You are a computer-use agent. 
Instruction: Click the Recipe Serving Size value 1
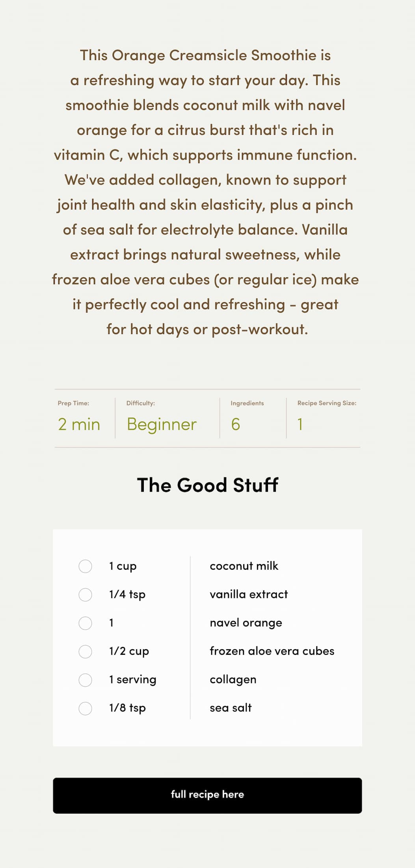(x=300, y=424)
